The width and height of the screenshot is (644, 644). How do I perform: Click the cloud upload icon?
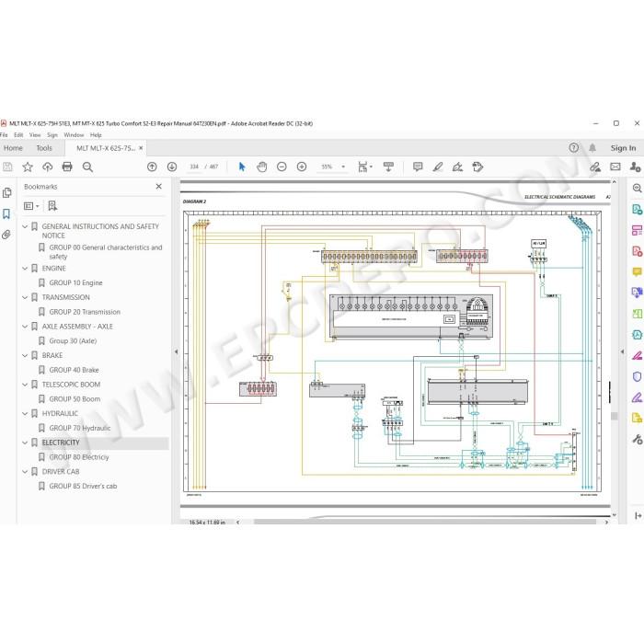pos(47,167)
